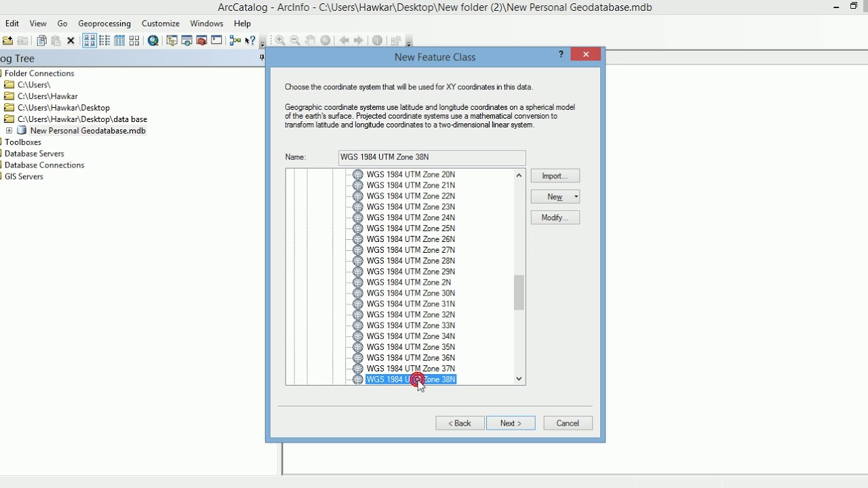Click the Full Extent globe icon
The image size is (868, 488).
tap(325, 41)
